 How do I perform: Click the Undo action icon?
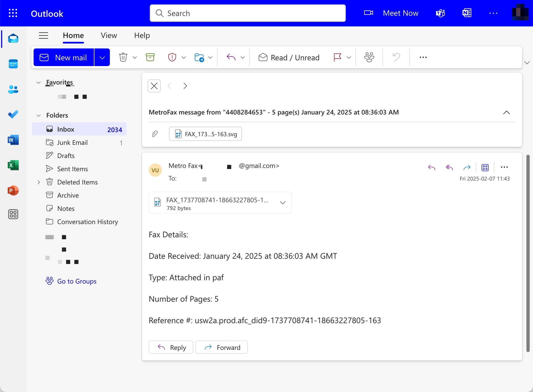pyautogui.click(x=396, y=57)
